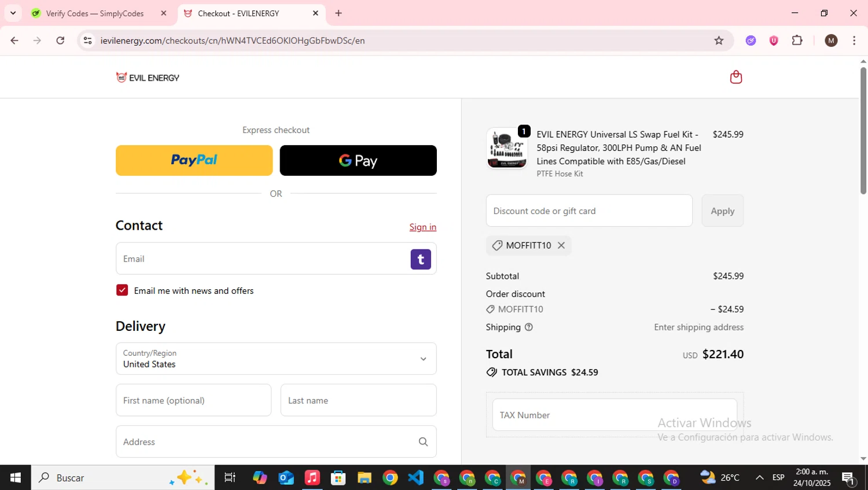Click the forward navigation arrow
The image size is (868, 490).
click(37, 40)
